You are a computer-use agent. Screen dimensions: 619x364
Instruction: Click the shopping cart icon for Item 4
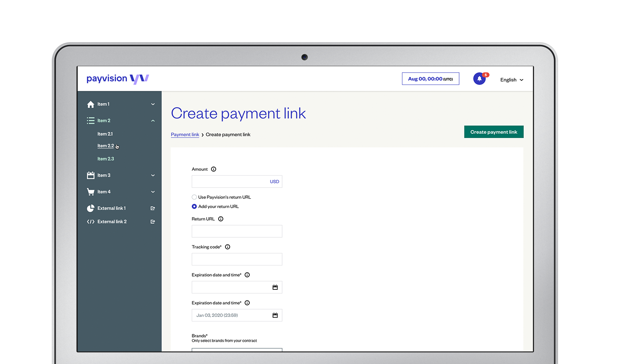click(x=91, y=191)
